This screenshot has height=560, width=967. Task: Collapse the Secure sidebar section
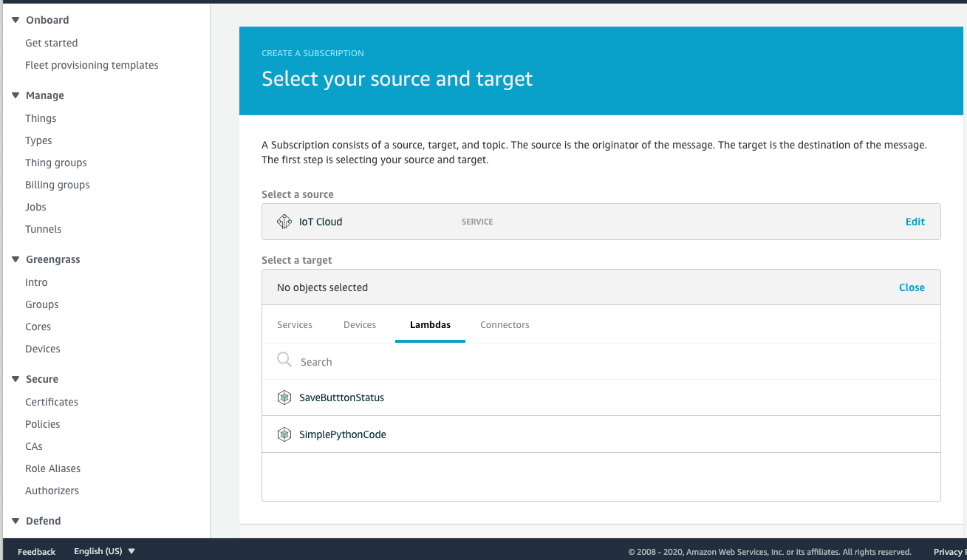[x=16, y=379]
